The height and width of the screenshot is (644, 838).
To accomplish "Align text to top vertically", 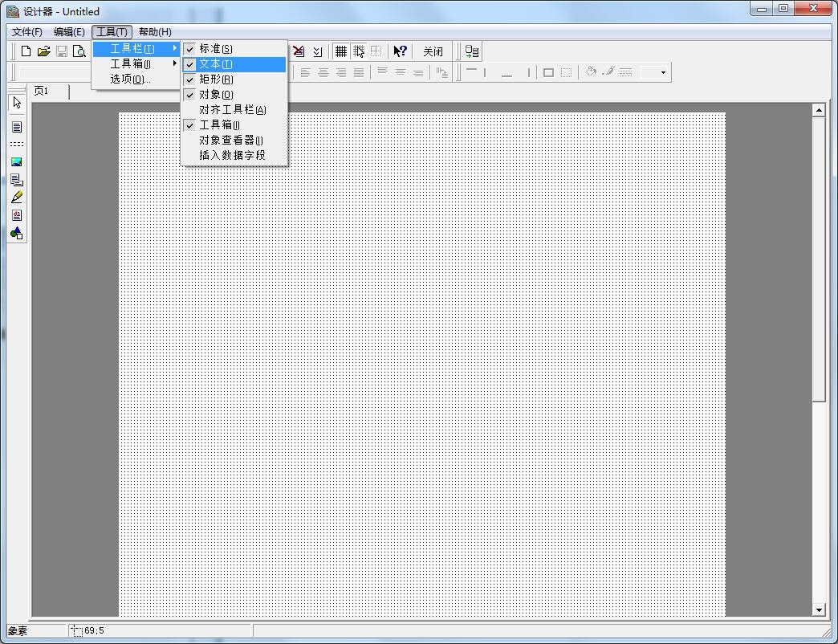I will (x=383, y=72).
